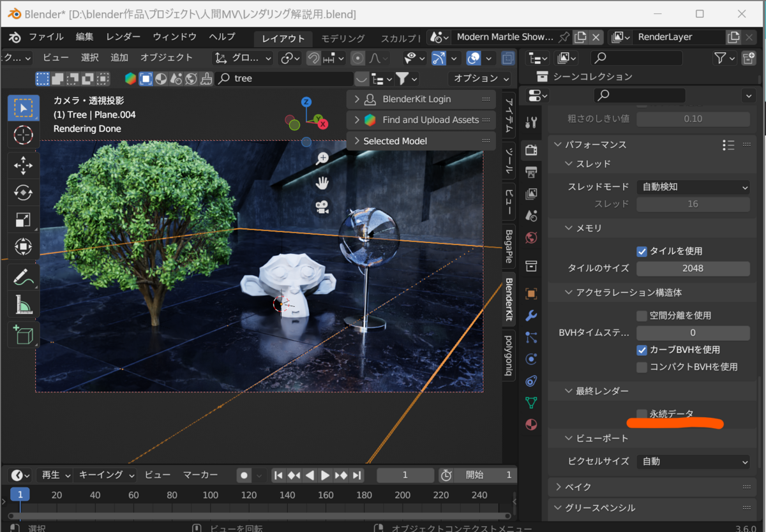This screenshot has width=766, height=532.
Task: Open the レンダー menu
Action: click(123, 37)
